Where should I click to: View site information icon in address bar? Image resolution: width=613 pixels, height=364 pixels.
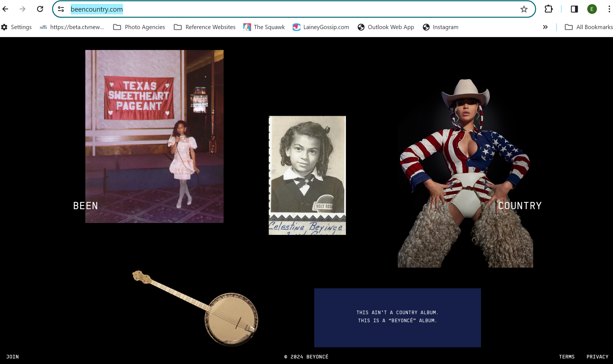(61, 9)
